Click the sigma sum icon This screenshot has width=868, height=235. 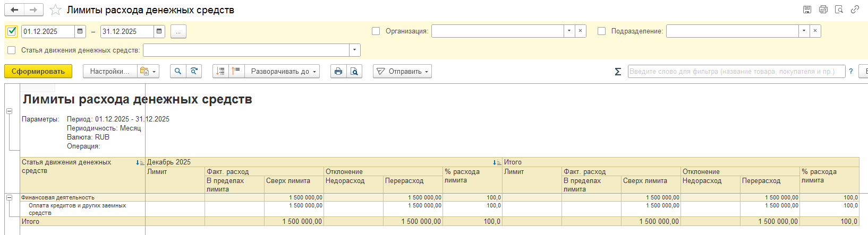618,72
